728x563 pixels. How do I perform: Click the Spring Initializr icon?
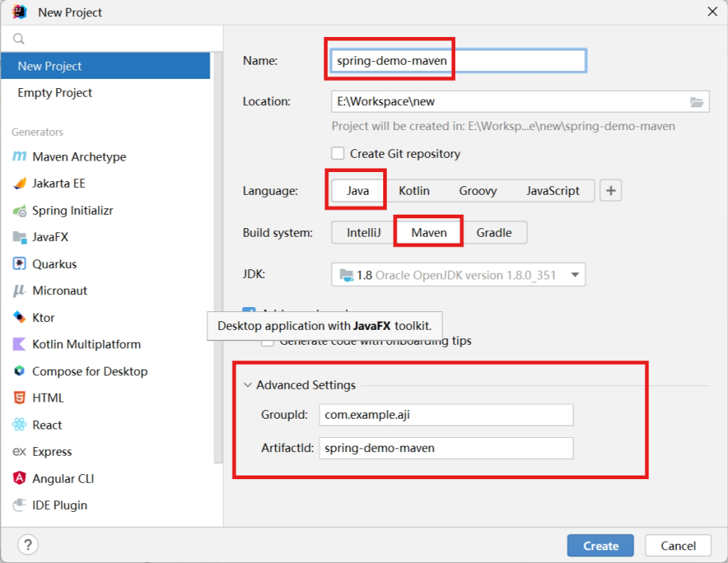tap(19, 210)
